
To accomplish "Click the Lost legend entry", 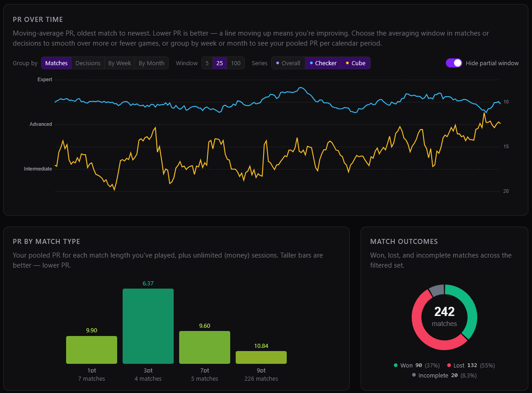I will (471, 366).
